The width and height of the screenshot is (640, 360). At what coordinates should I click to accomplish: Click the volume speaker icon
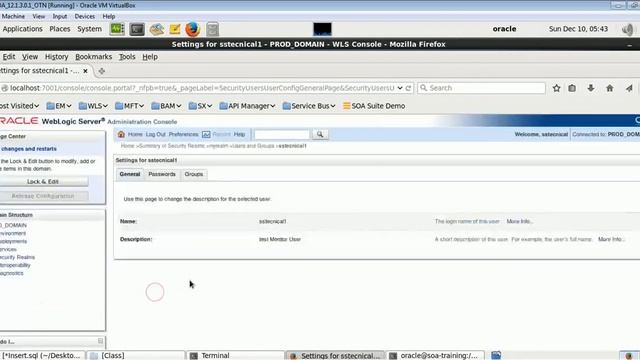(628, 29)
